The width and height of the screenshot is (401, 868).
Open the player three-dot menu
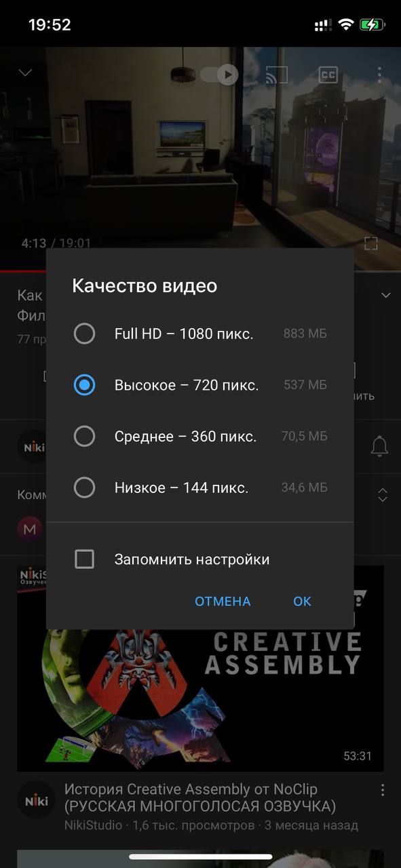coord(380,75)
